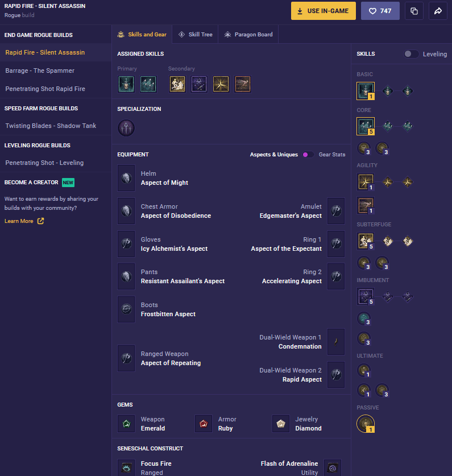This screenshot has width=452, height=476.
Task: Click the copy build icon button
Action: (x=414, y=11)
